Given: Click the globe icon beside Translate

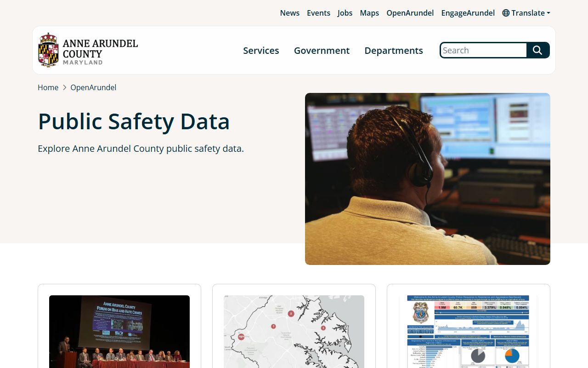Looking at the screenshot, I should tap(506, 13).
